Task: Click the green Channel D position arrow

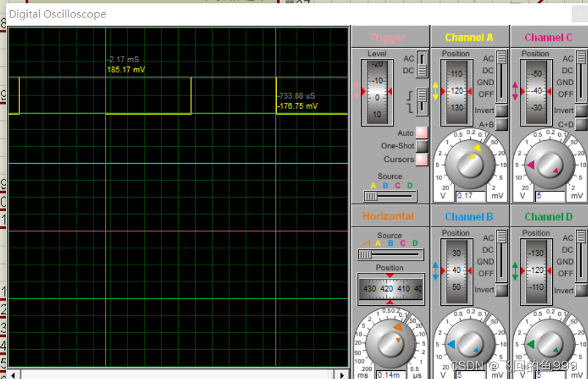Action: (x=516, y=271)
